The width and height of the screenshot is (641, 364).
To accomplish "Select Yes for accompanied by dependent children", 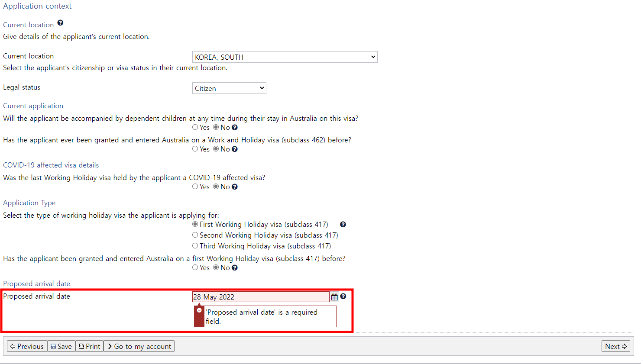I will (x=195, y=127).
